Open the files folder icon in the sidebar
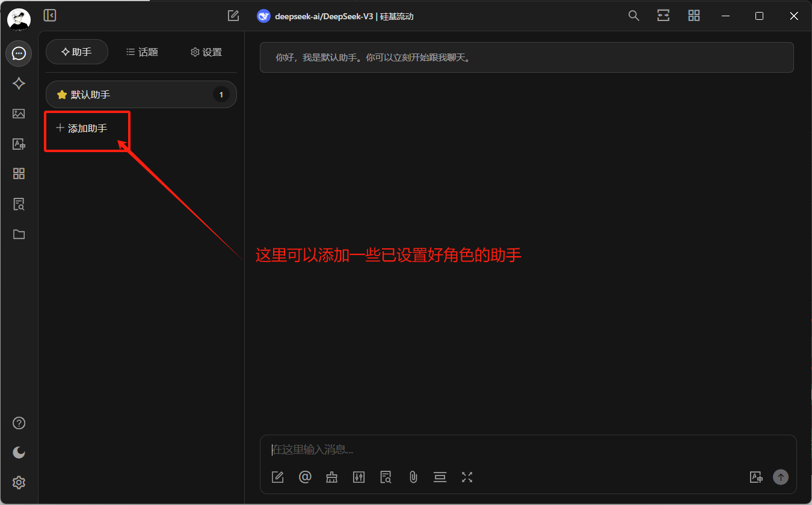The height and width of the screenshot is (505, 812). 19,234
